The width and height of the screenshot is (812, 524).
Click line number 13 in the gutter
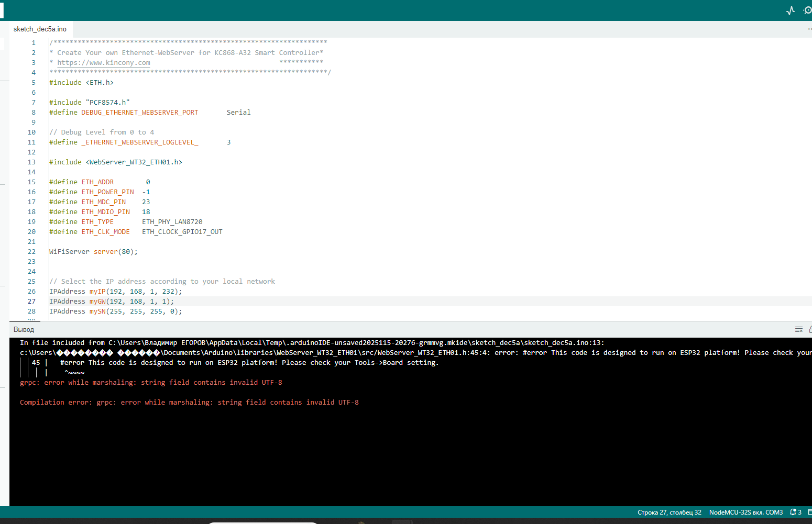31,162
